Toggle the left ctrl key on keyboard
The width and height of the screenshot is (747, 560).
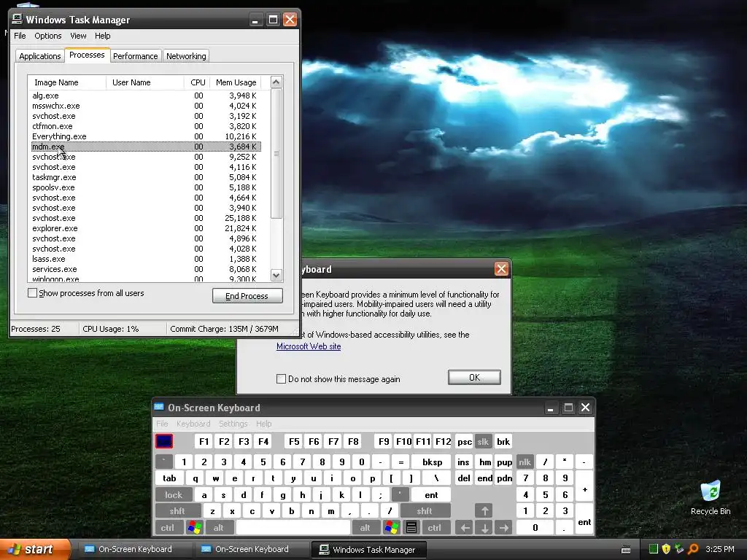tap(168, 527)
